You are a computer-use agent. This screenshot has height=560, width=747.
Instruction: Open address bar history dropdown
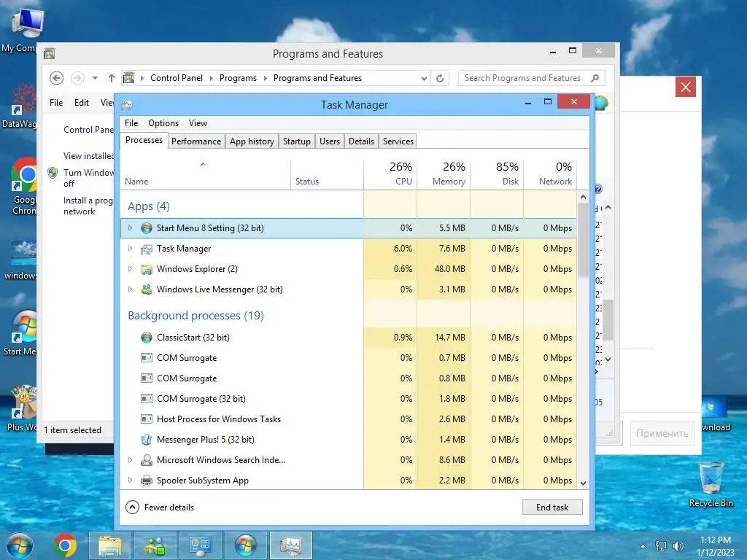pos(424,79)
